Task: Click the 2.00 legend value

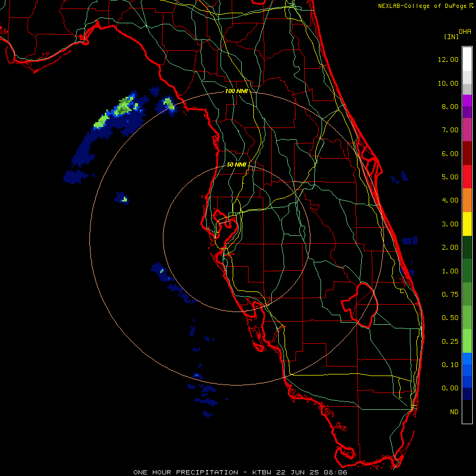Action: tap(450, 248)
